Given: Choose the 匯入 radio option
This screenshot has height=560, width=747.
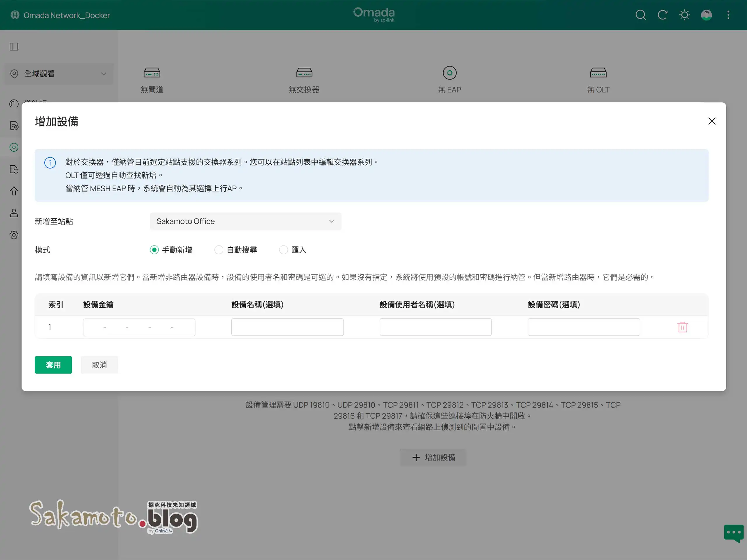Looking at the screenshot, I should [x=283, y=250].
